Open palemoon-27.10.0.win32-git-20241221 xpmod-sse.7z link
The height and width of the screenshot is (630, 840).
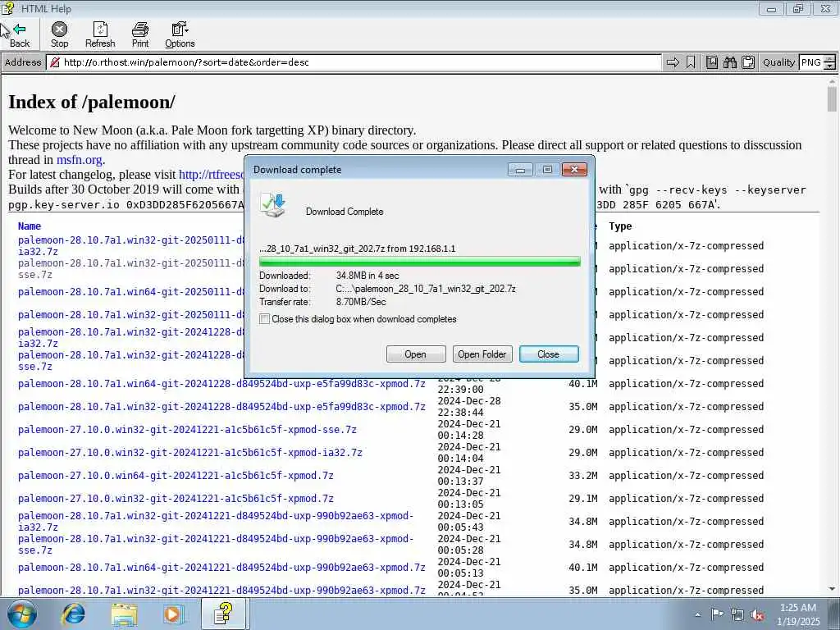coord(187,430)
